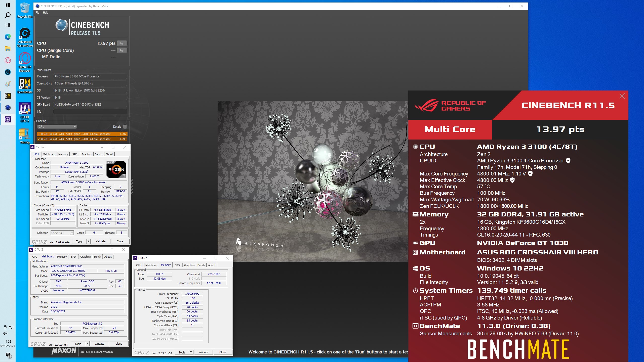The image size is (644, 362).
Task: Click the BIOS Version value 3402
Action: 87,307
